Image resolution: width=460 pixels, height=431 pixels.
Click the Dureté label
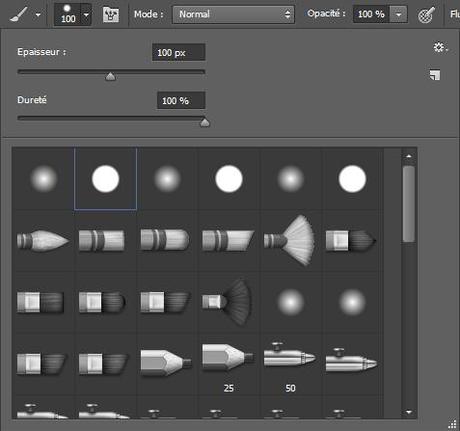click(x=32, y=100)
